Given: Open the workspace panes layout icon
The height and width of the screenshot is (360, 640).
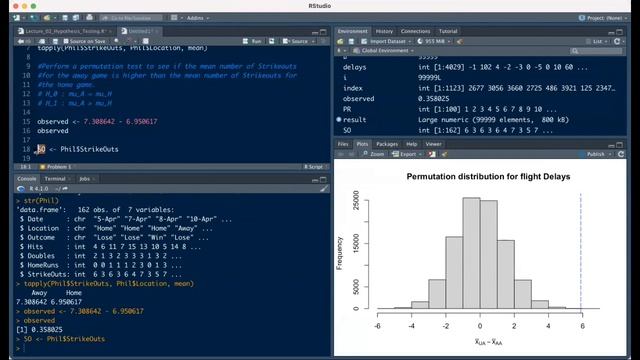Looking at the screenshot, I should (x=174, y=18).
